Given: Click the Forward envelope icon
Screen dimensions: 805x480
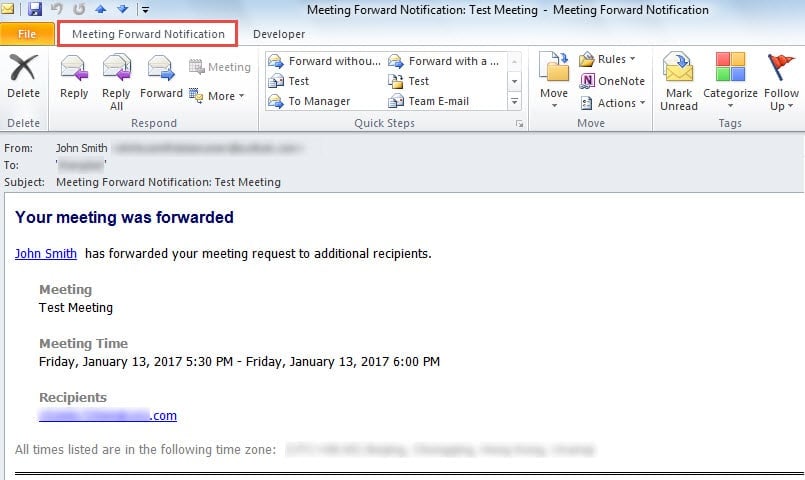Looking at the screenshot, I should [161, 68].
